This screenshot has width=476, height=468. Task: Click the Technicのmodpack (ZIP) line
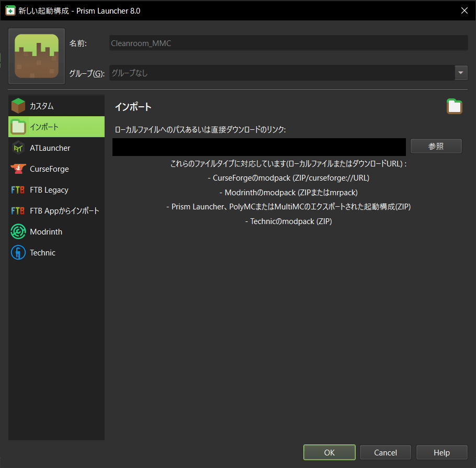pyautogui.click(x=288, y=221)
